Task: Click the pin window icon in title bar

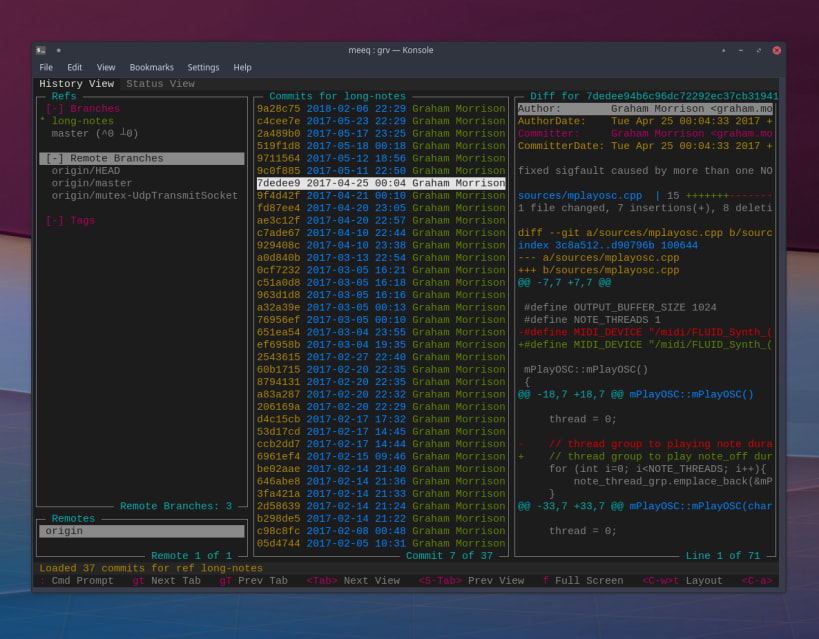Action: (59, 50)
